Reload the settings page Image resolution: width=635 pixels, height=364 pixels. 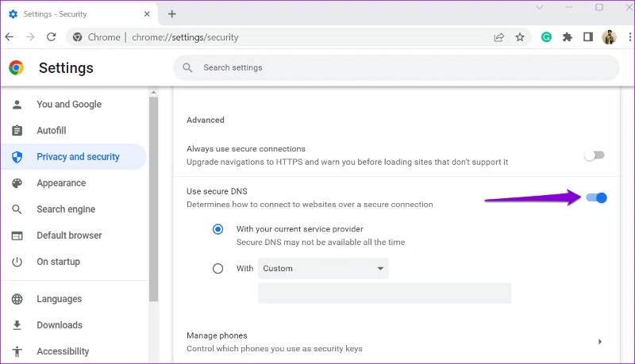[52, 37]
